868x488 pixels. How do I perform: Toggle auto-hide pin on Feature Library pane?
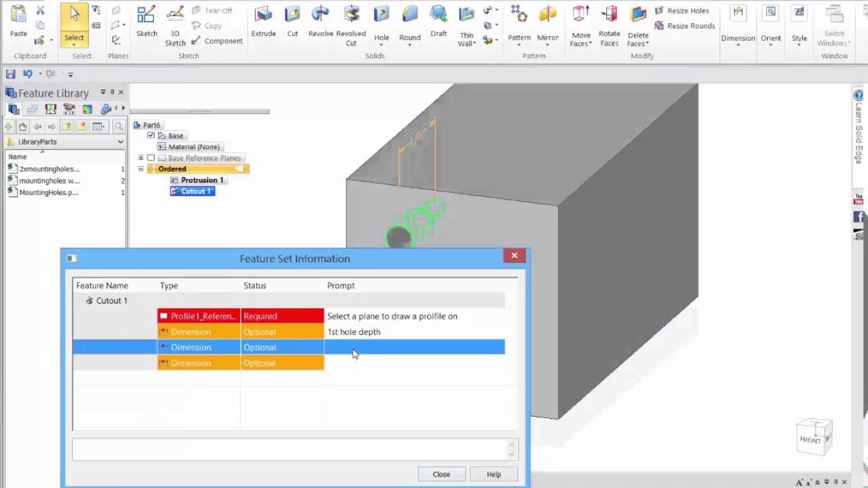point(113,92)
